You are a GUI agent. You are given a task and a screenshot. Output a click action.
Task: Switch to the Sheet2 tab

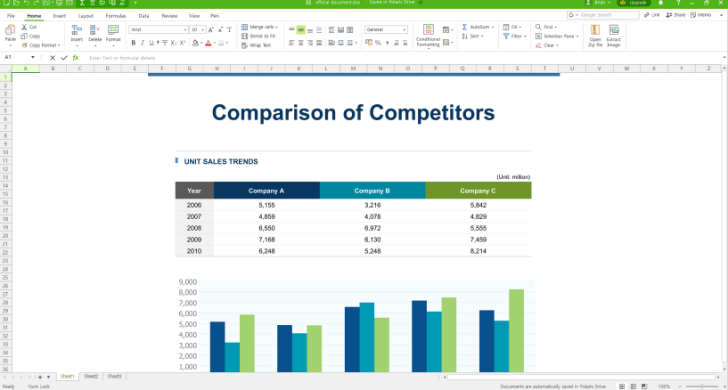91,376
